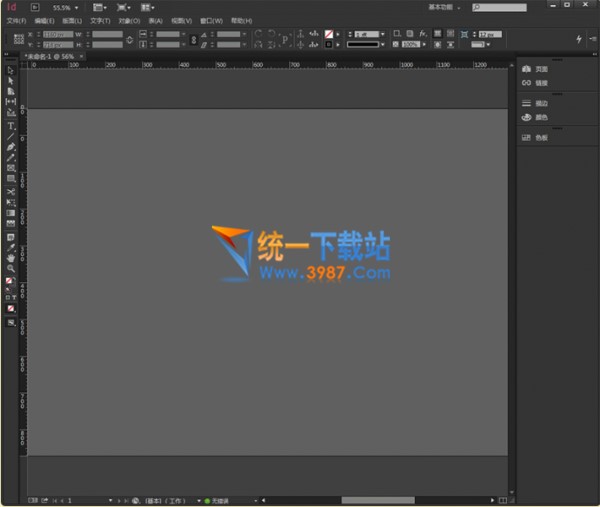600x507 pixels.
Task: Click the reference point locator grid
Action: pos(19,39)
